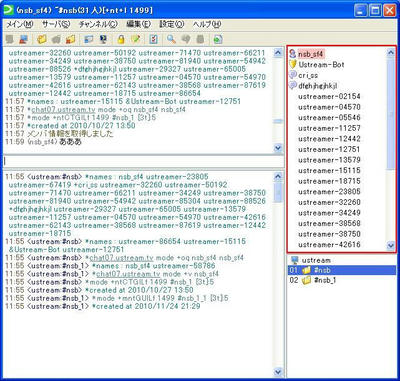
Task: Select ustreamer-38750 in the member list
Action: [x=329, y=234]
